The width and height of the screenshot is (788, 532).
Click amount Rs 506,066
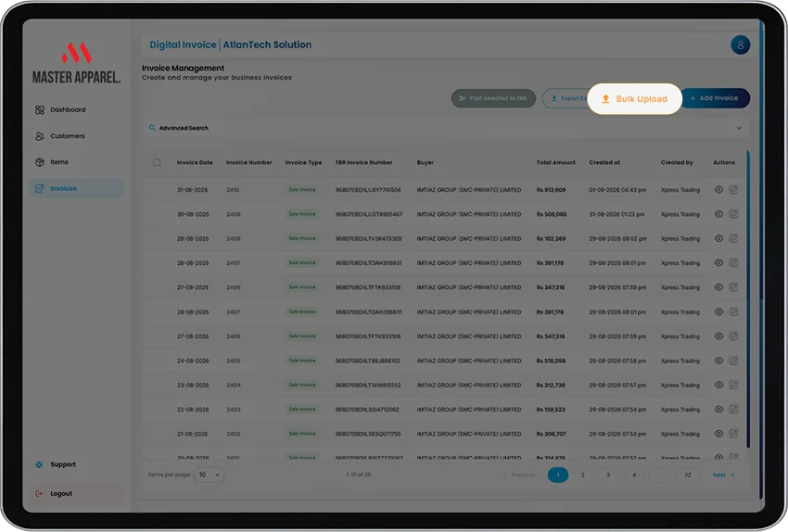pos(552,214)
